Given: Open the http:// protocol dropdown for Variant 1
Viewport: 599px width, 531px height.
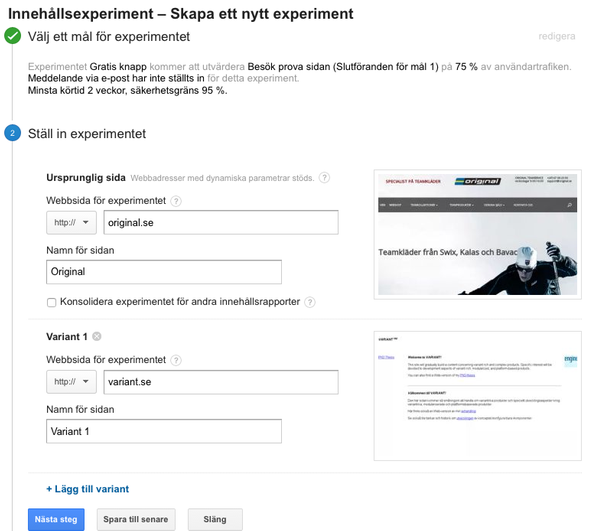Looking at the screenshot, I should pos(71,382).
